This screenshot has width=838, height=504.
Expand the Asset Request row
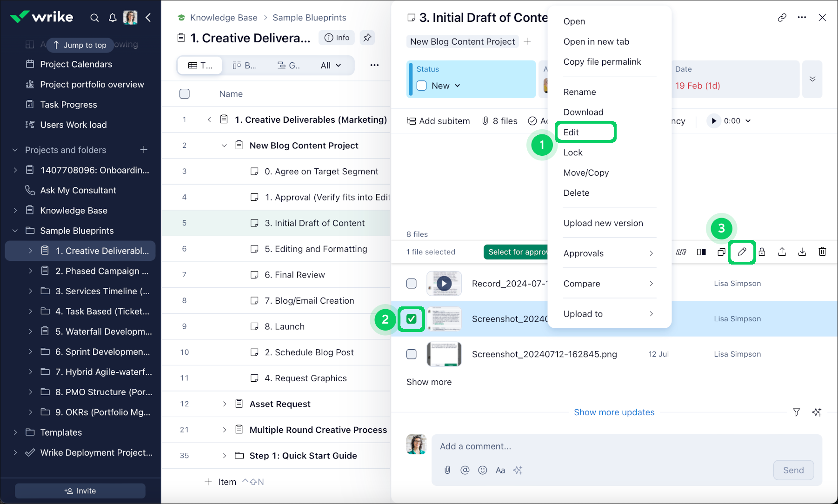224,404
